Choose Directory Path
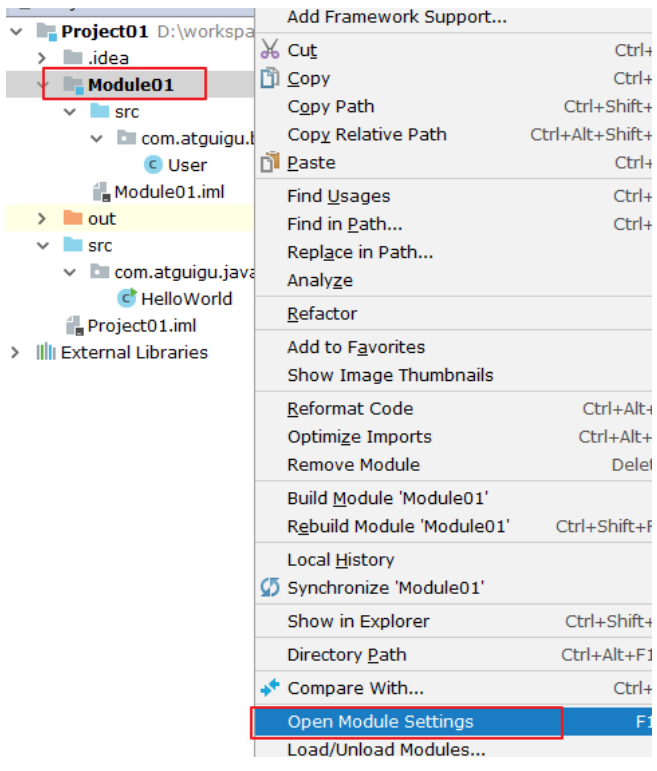This screenshot has width=657, height=771. point(453,654)
